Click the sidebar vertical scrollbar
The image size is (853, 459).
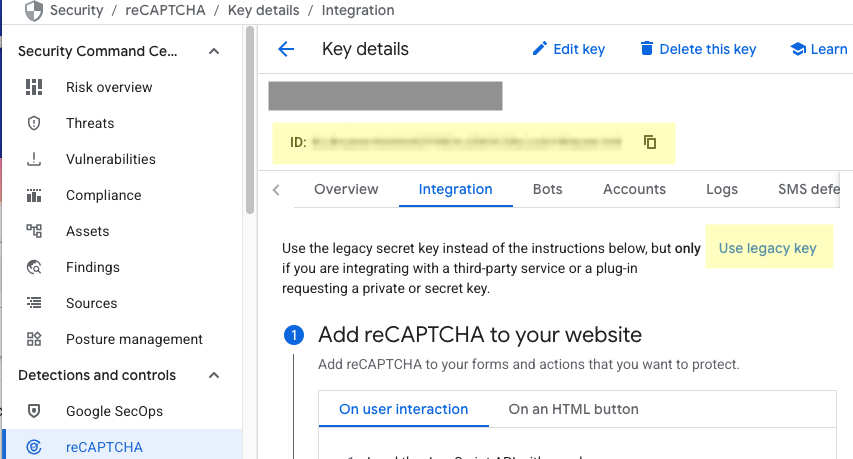(250, 120)
